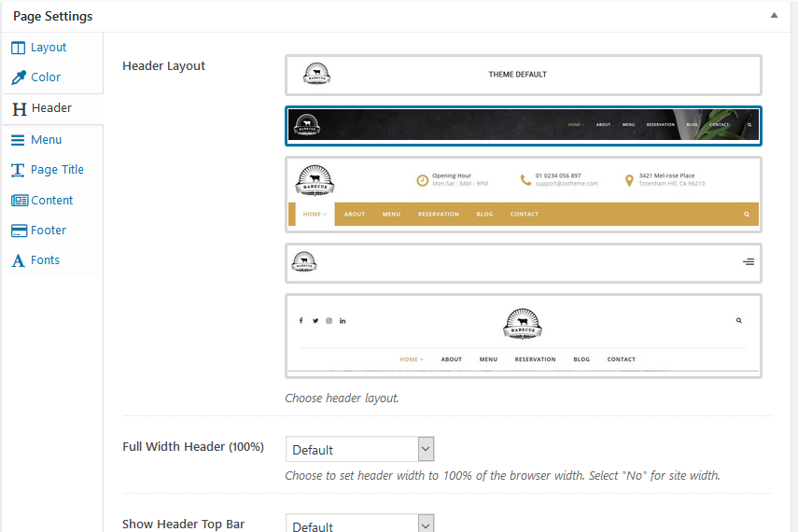Choose the dark transparent header layout
This screenshot has height=532, width=798.
(523, 125)
